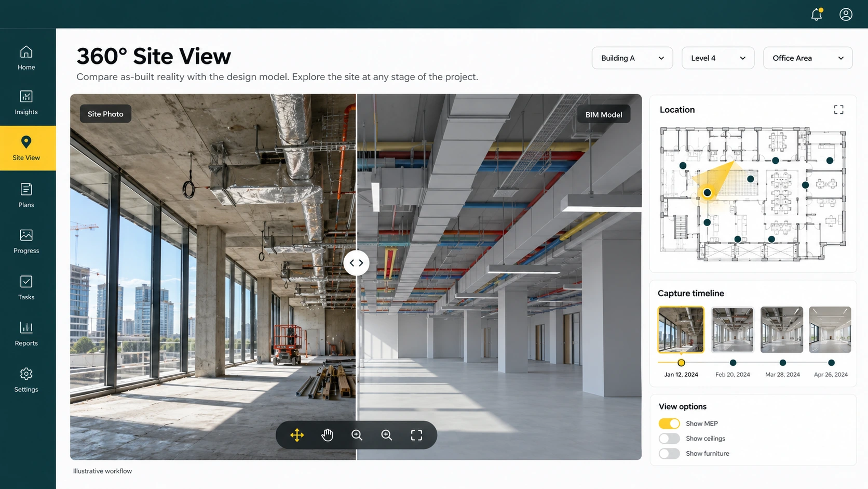Click the first magnifier zoom icon
The image size is (868, 489).
[357, 435]
